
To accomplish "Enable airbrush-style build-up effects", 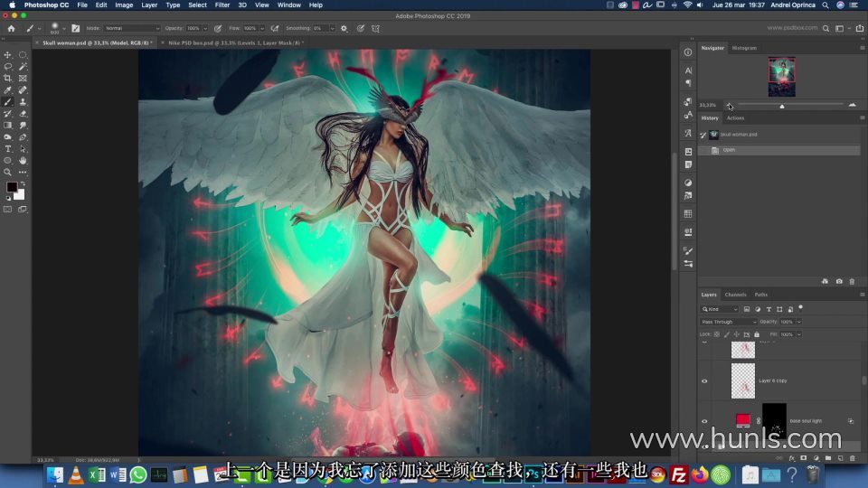I will [x=275, y=28].
